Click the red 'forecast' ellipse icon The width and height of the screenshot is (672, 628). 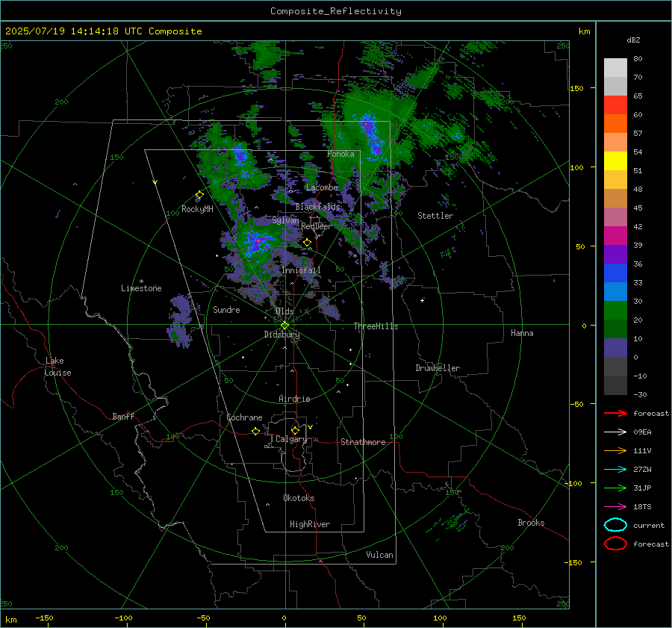(615, 544)
